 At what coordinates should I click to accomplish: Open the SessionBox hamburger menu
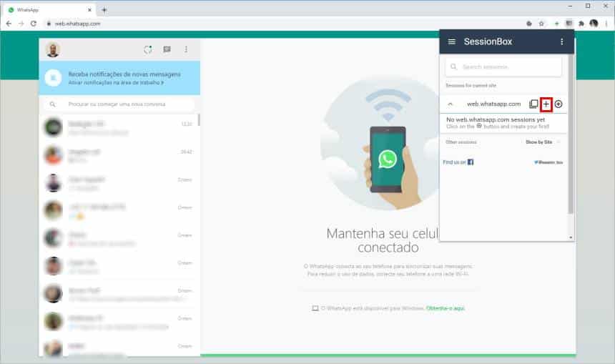[x=451, y=41]
